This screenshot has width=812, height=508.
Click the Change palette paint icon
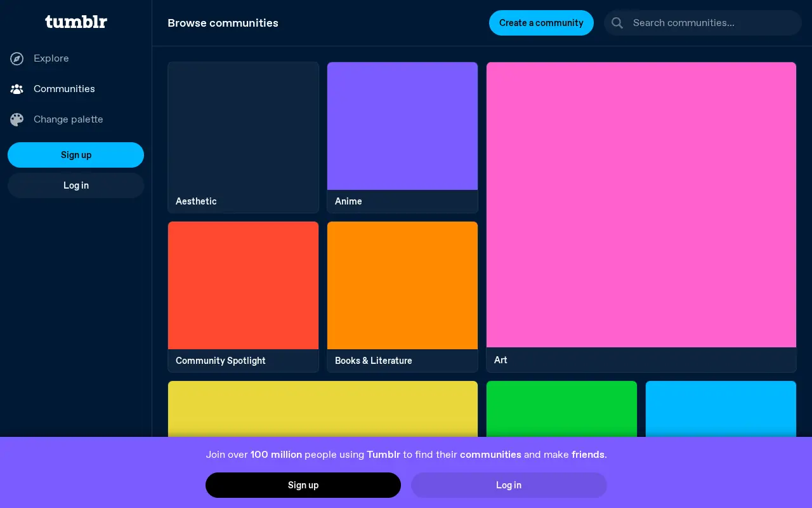pyautogui.click(x=17, y=119)
